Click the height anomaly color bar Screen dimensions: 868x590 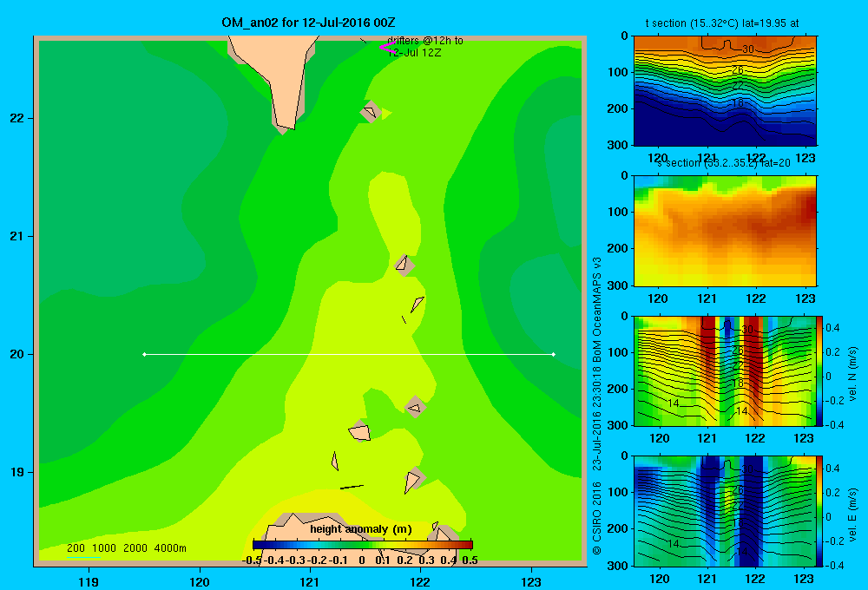point(363,545)
